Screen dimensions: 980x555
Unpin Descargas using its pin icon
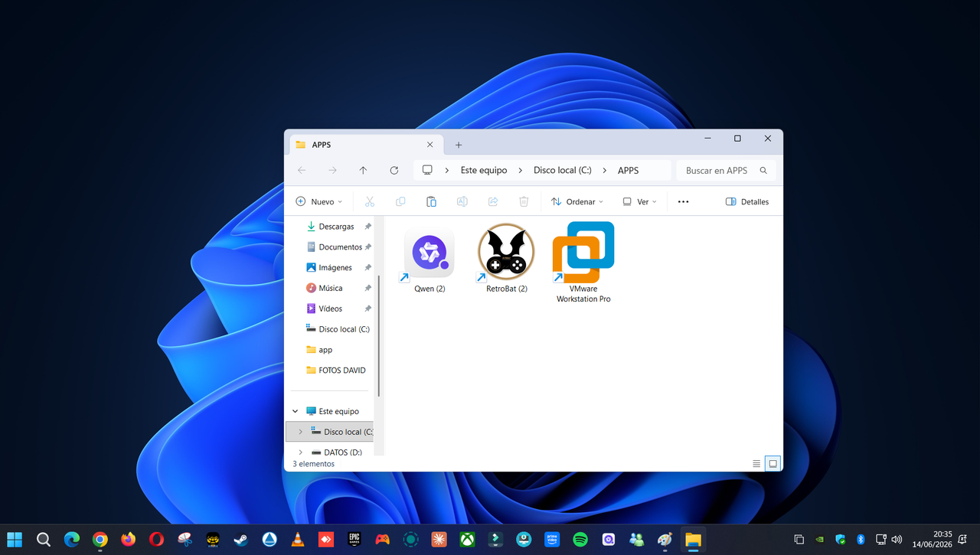tap(367, 227)
